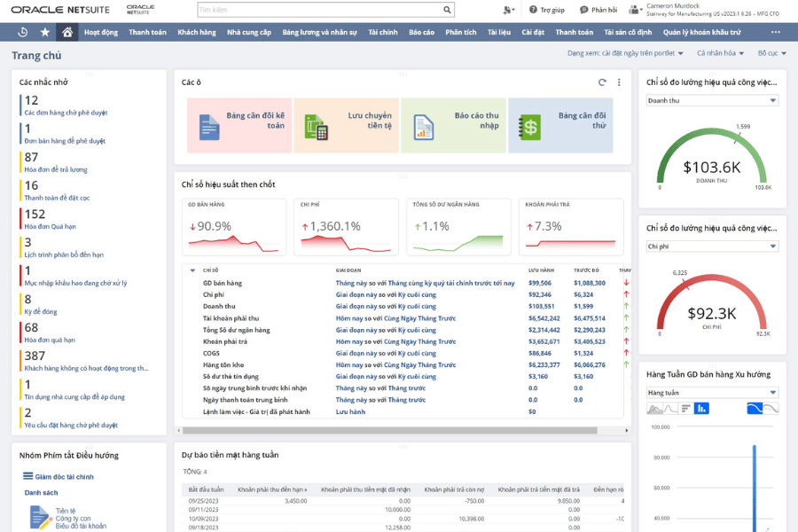Click the Tìm kiếm search field

[x=319, y=10]
